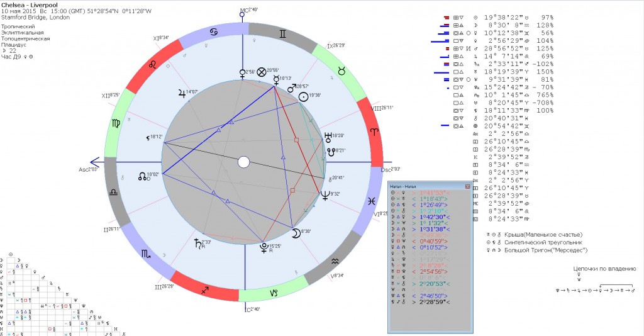
Task: Select the Sagittarius sign on the zodiac ring
Action: point(204,291)
